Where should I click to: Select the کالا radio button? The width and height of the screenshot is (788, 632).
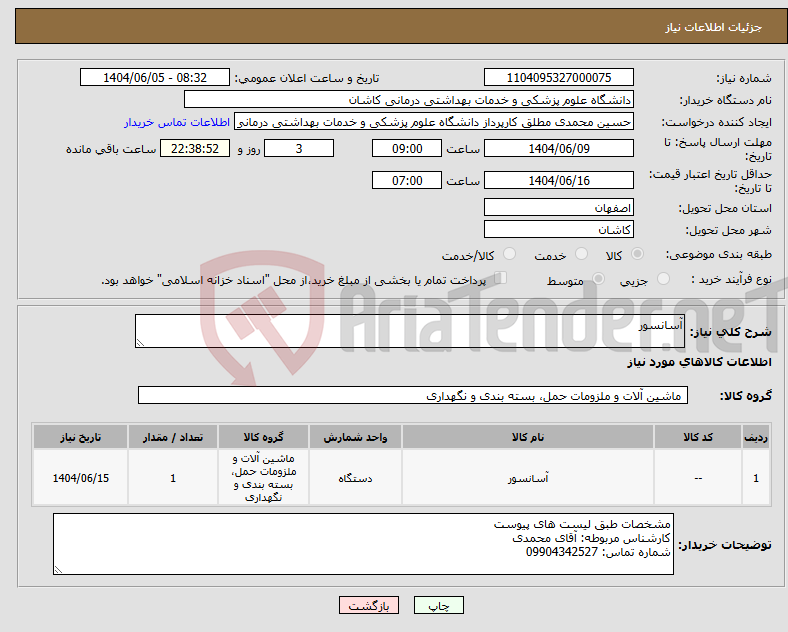pyautogui.click(x=637, y=254)
